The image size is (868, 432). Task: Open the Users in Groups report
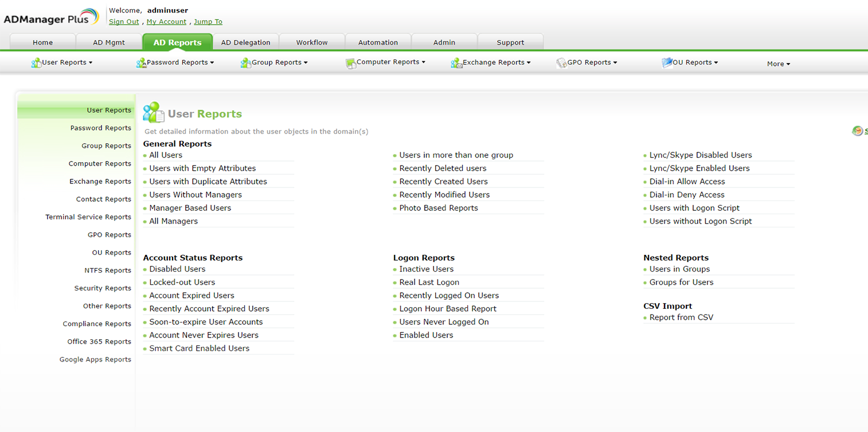click(x=679, y=269)
